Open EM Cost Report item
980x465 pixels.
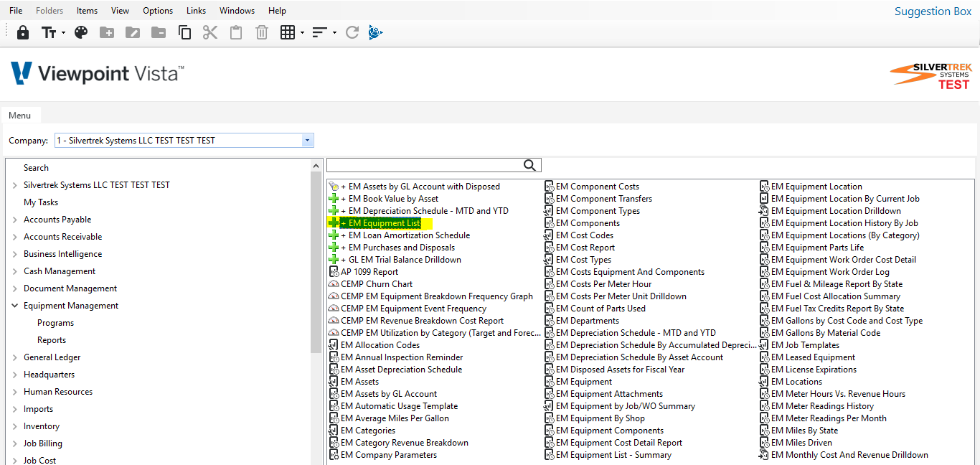[585, 248]
